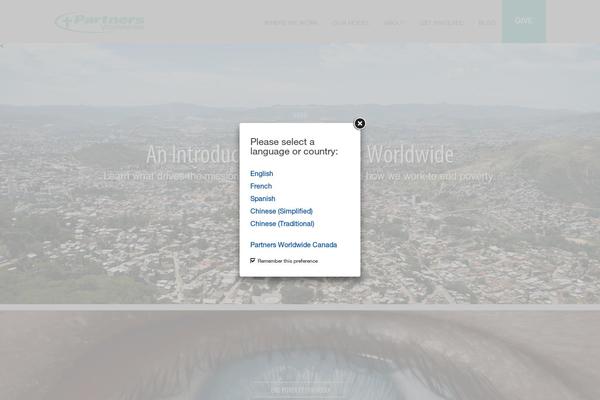Click the Partners Worldwide logo

[100, 21]
